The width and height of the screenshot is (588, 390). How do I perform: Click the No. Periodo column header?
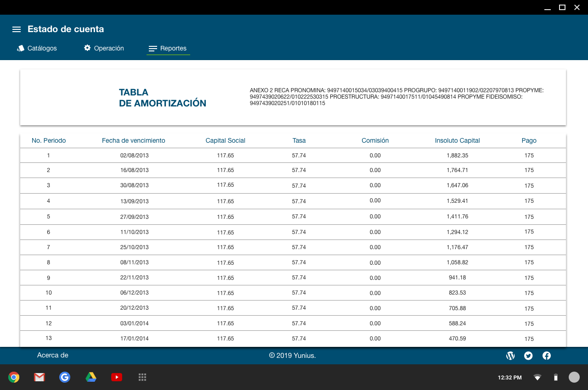[49, 140]
